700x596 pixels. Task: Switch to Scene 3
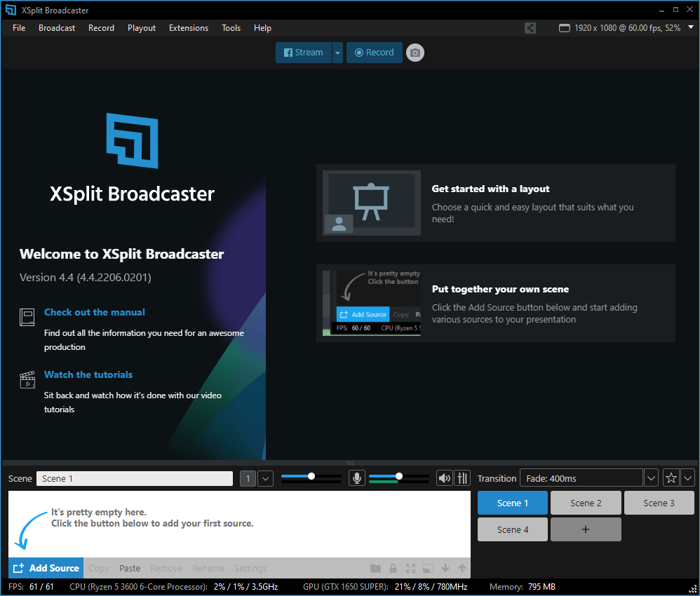(659, 503)
